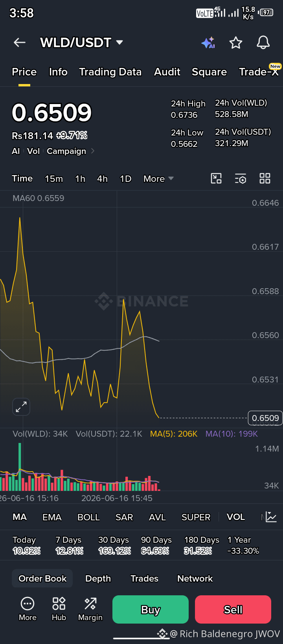Image resolution: width=283 pixels, height=644 pixels.
Task: Select the 15m chart interval
Action: (x=54, y=179)
